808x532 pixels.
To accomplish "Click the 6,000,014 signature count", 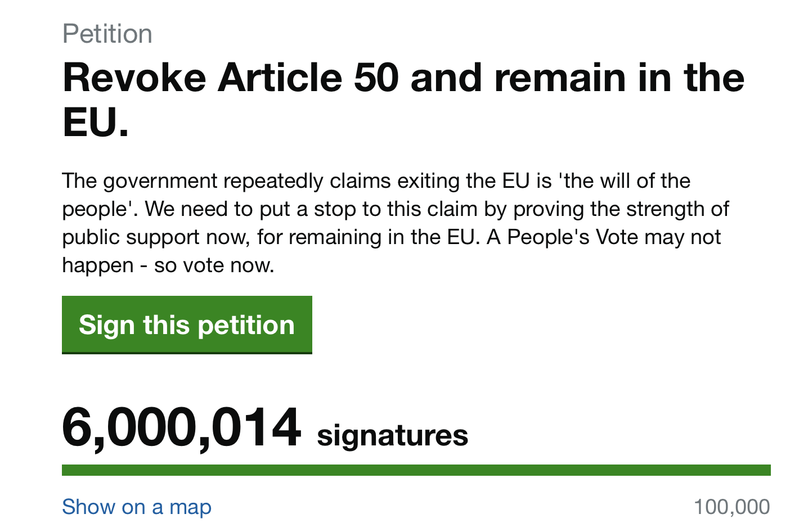I will pyautogui.click(x=181, y=429).
